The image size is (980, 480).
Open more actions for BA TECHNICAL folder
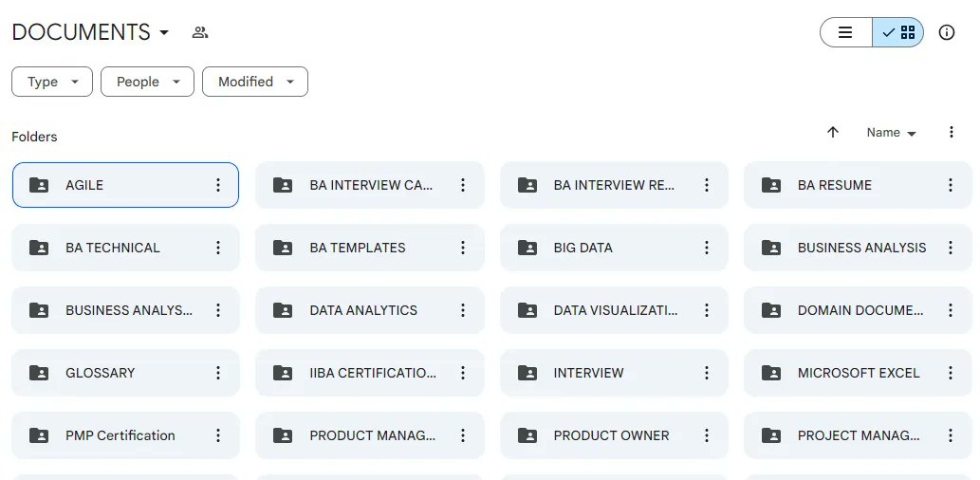click(218, 248)
